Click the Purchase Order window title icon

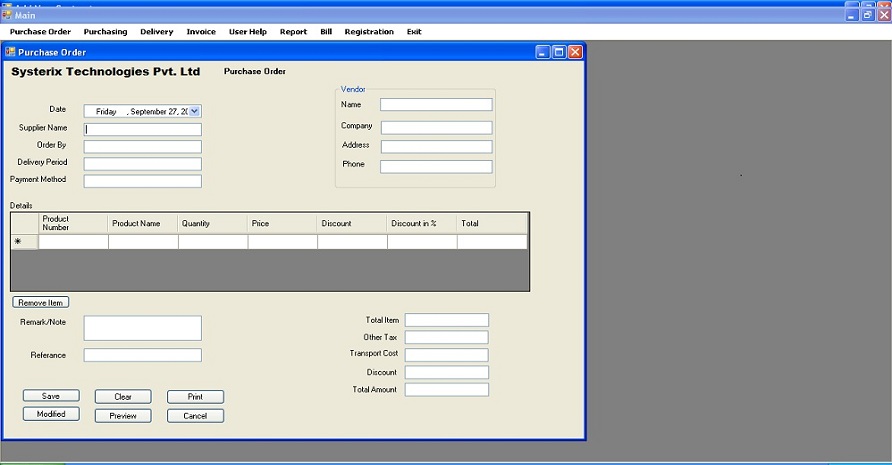[x=10, y=52]
